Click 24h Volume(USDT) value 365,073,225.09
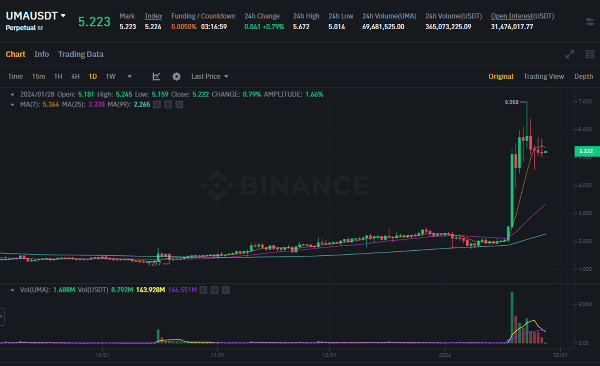This screenshot has height=366, width=600. click(448, 27)
